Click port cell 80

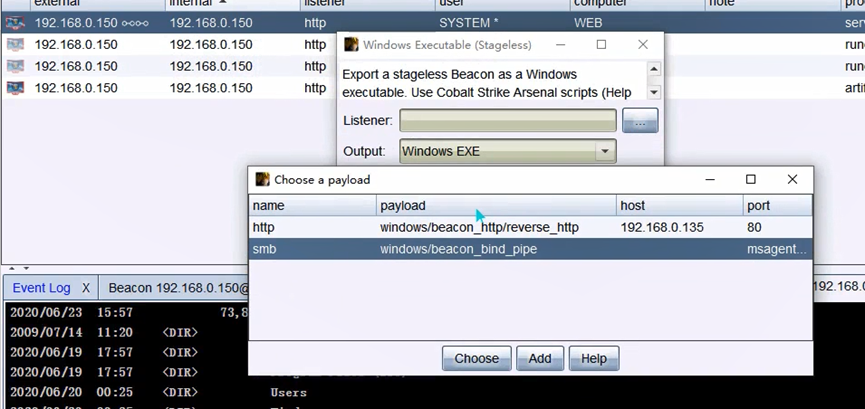[x=754, y=227]
